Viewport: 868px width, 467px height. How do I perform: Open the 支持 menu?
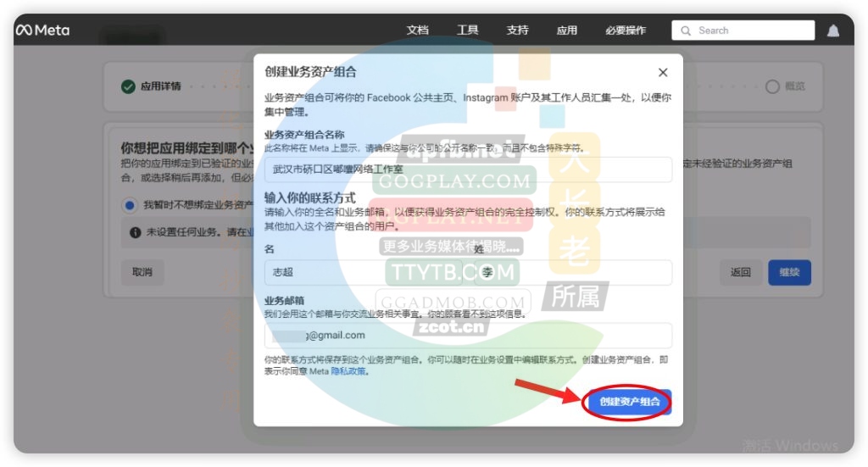(x=517, y=31)
